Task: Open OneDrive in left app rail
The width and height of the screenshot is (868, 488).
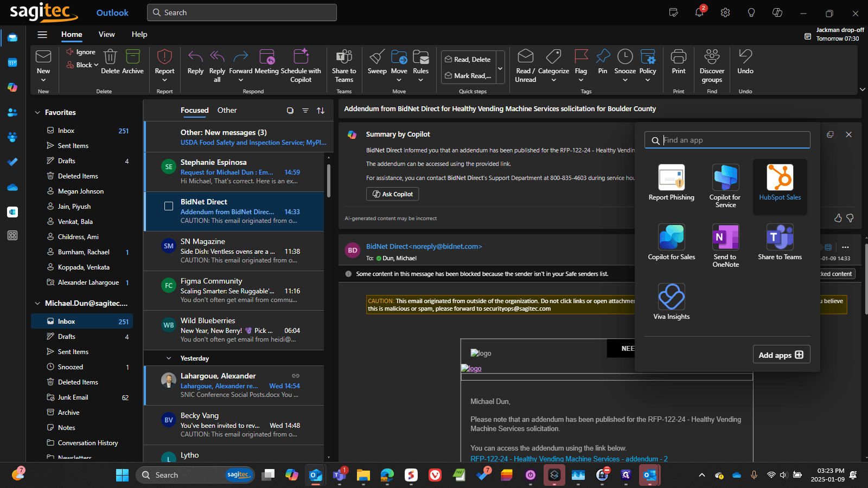Action: [12, 187]
